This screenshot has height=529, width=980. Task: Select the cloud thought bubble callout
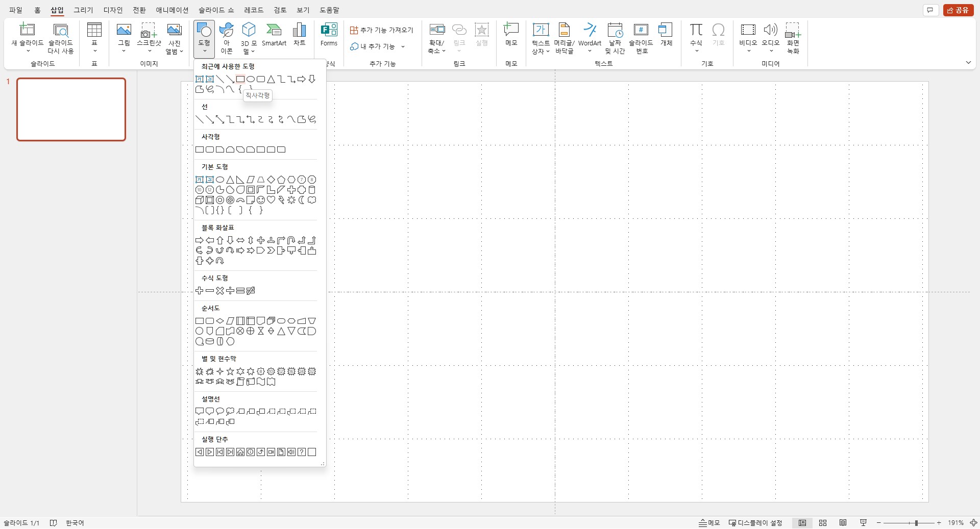230,412
